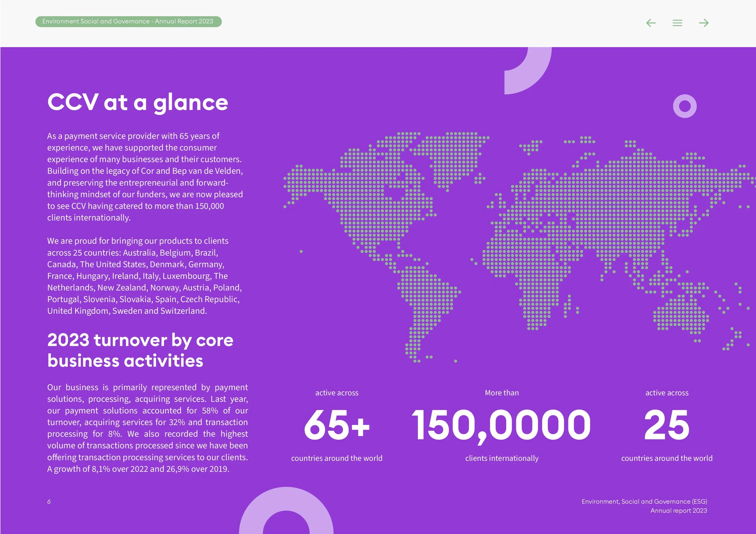Click the 'CCV at a glance' heading
756x534 pixels.
pyautogui.click(x=138, y=102)
